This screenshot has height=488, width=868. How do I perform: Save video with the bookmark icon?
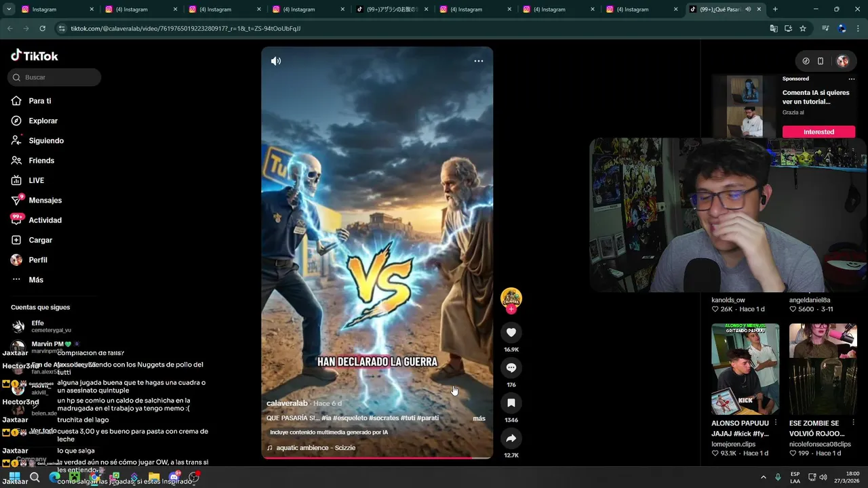(511, 403)
